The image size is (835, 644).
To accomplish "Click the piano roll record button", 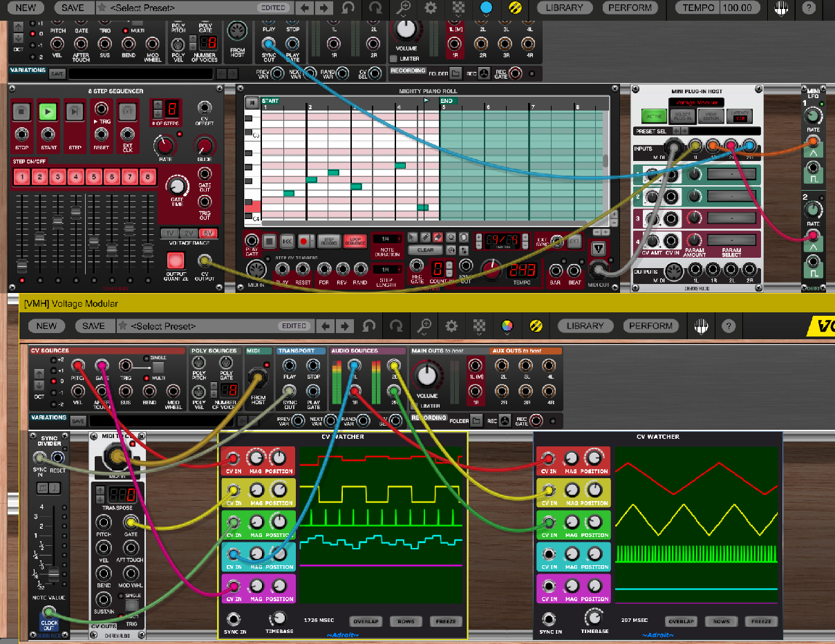I will [x=304, y=241].
